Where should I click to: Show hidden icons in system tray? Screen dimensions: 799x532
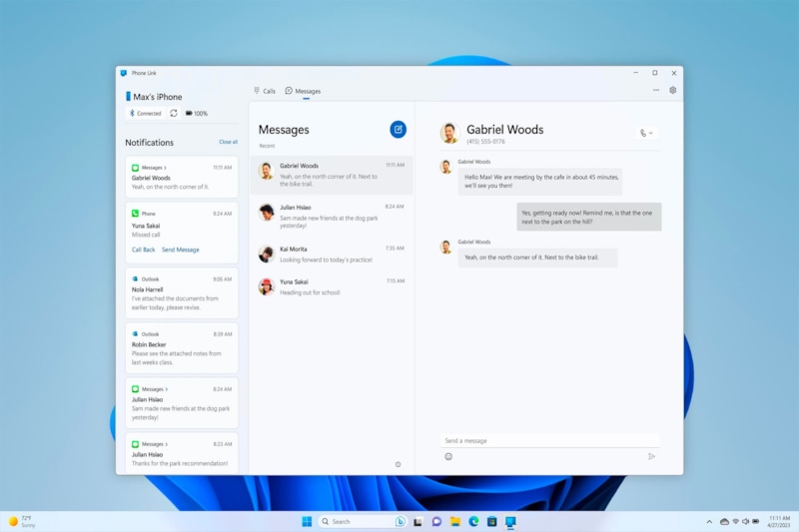pyautogui.click(x=710, y=521)
